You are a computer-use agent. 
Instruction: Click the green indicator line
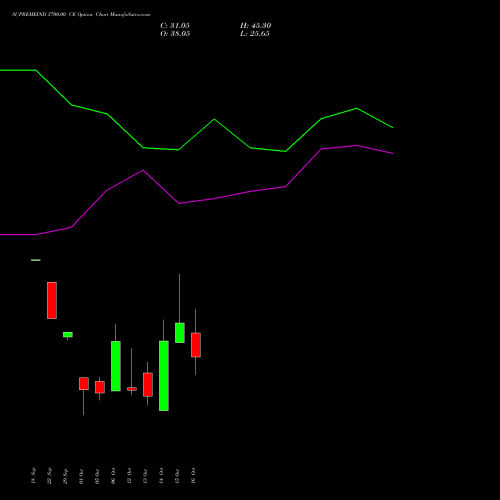pyautogui.click(x=214, y=119)
